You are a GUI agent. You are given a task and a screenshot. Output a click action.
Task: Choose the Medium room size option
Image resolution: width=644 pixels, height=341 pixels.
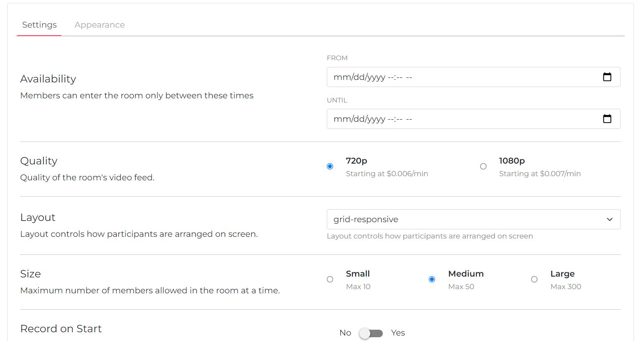pos(432,279)
